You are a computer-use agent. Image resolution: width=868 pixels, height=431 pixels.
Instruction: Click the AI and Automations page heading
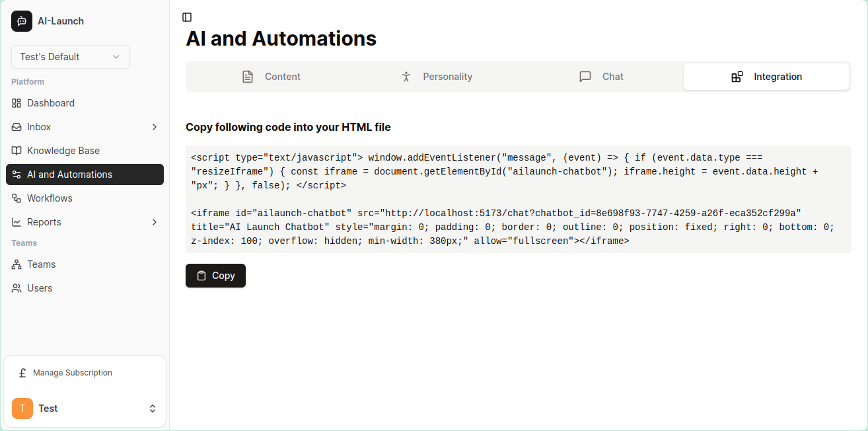tap(281, 38)
